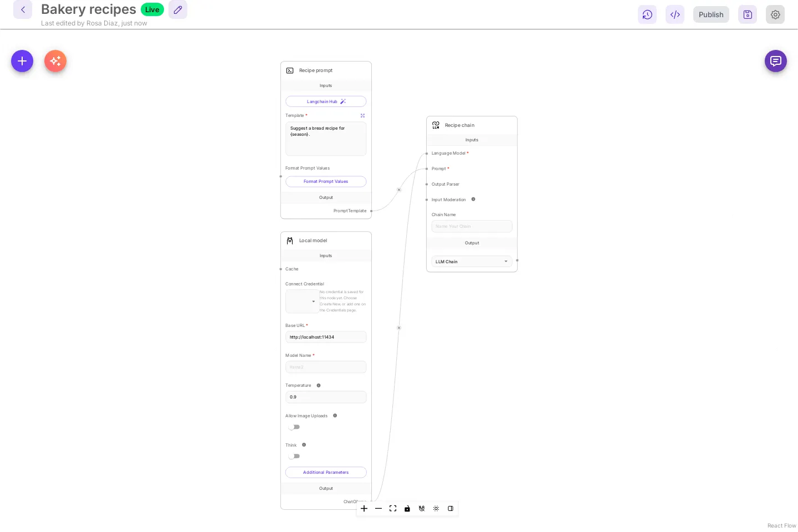The width and height of the screenshot is (798, 532).
Task: Open chatflow settings gear
Action: point(775,14)
